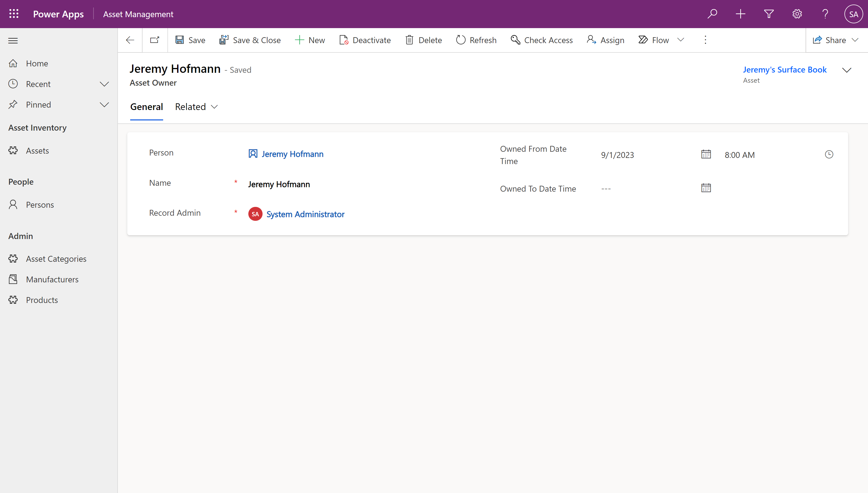
Task: Expand the form header chevron
Action: tap(847, 70)
